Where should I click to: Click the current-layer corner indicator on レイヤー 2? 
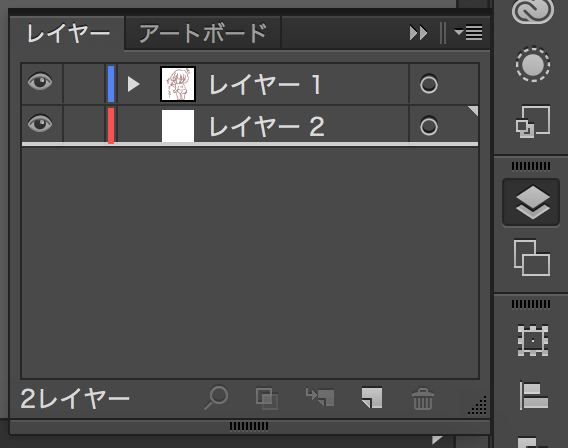point(474,110)
